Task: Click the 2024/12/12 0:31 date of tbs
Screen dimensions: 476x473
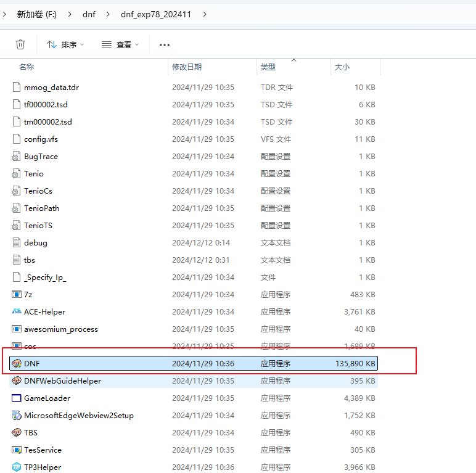Action: (200, 260)
